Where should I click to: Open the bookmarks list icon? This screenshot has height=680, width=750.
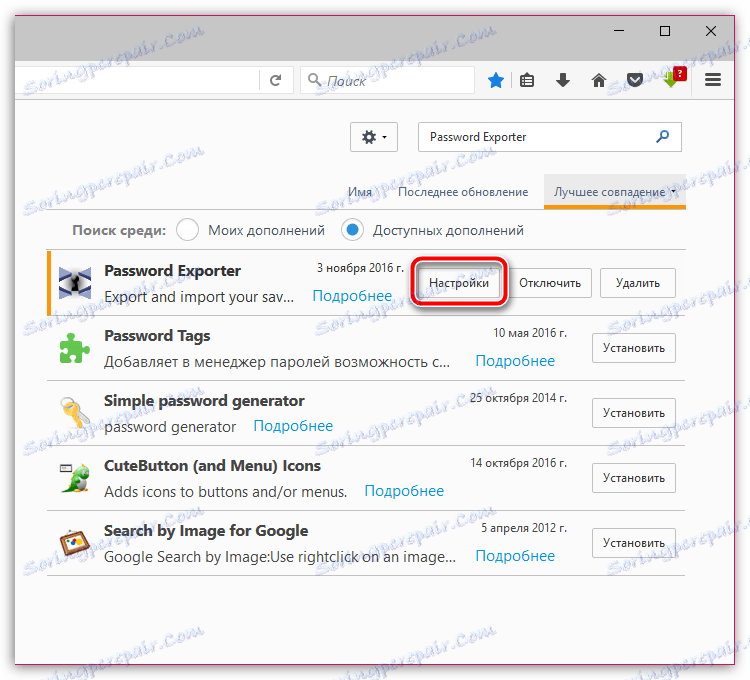pos(527,80)
